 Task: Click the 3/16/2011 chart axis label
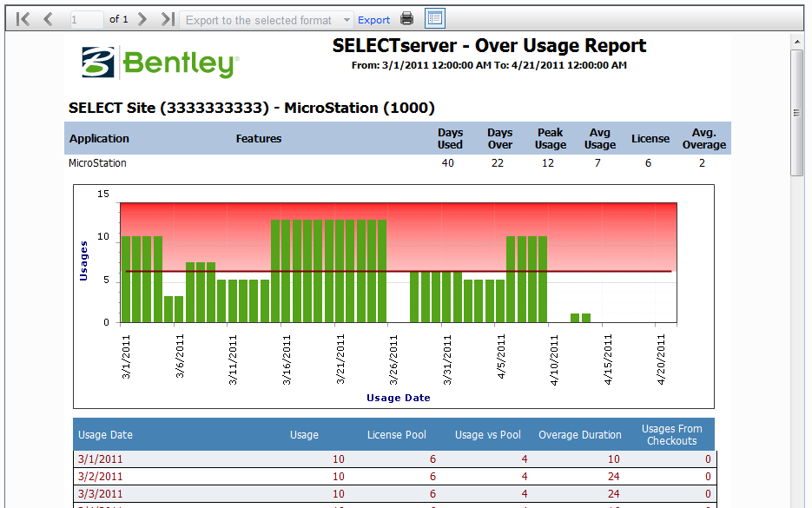(x=287, y=360)
